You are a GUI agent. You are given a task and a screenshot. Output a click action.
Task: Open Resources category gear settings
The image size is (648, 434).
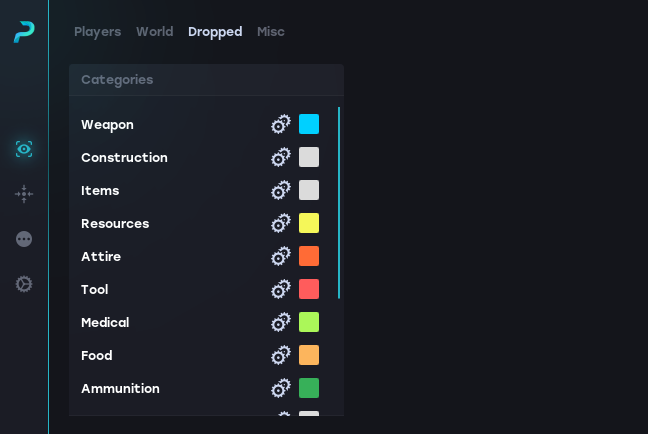click(281, 224)
